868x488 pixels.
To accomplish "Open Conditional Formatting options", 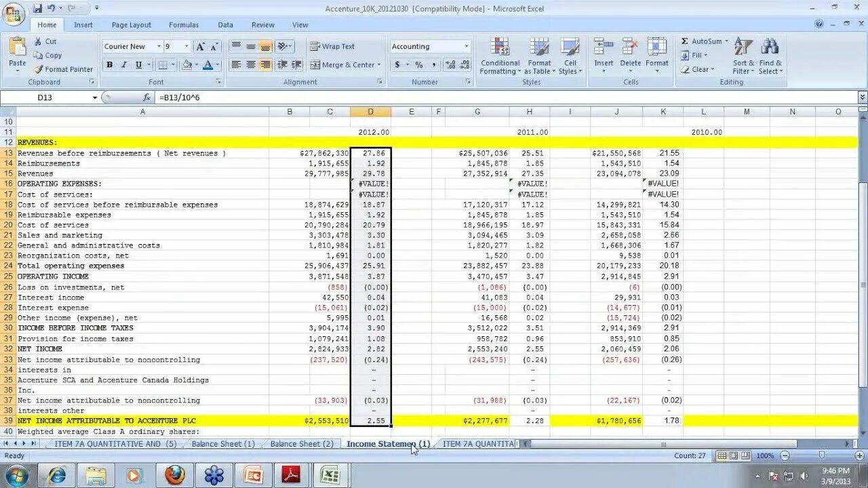I will [x=500, y=56].
